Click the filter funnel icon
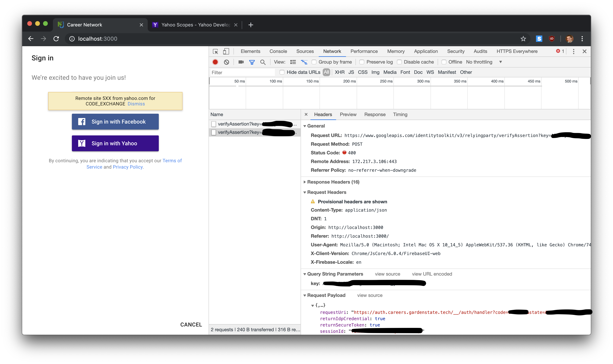 [252, 62]
